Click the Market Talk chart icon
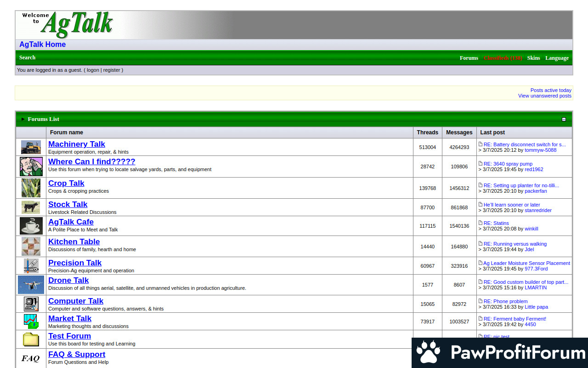 (x=31, y=322)
